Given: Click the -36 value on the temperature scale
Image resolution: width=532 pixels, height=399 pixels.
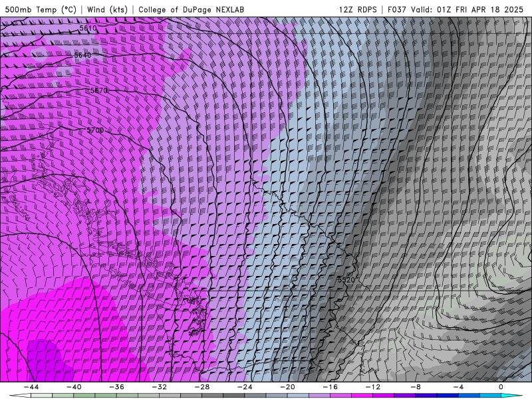Looking at the screenshot, I should pyautogui.click(x=116, y=387).
